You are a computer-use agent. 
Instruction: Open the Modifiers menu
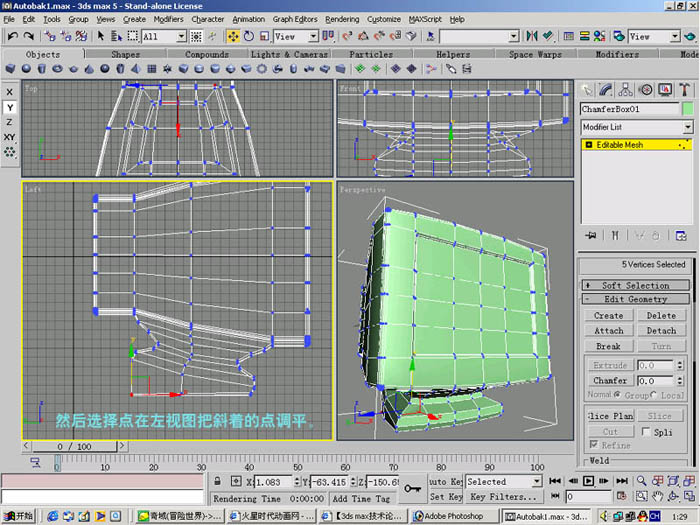click(168, 19)
